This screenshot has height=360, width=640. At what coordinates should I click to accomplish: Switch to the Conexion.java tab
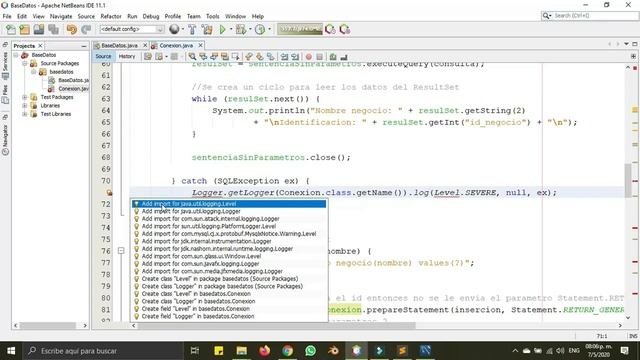(176, 46)
